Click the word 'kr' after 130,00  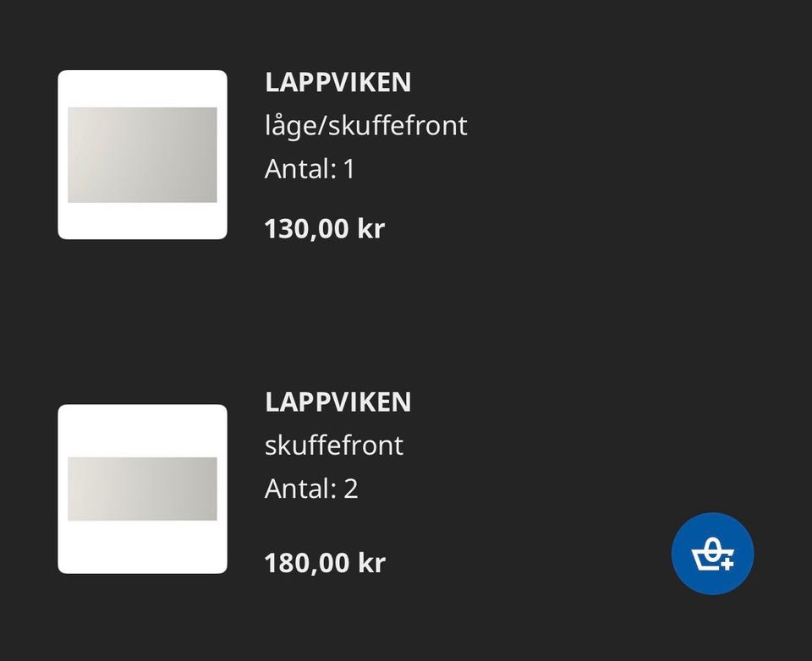pyautogui.click(x=371, y=228)
